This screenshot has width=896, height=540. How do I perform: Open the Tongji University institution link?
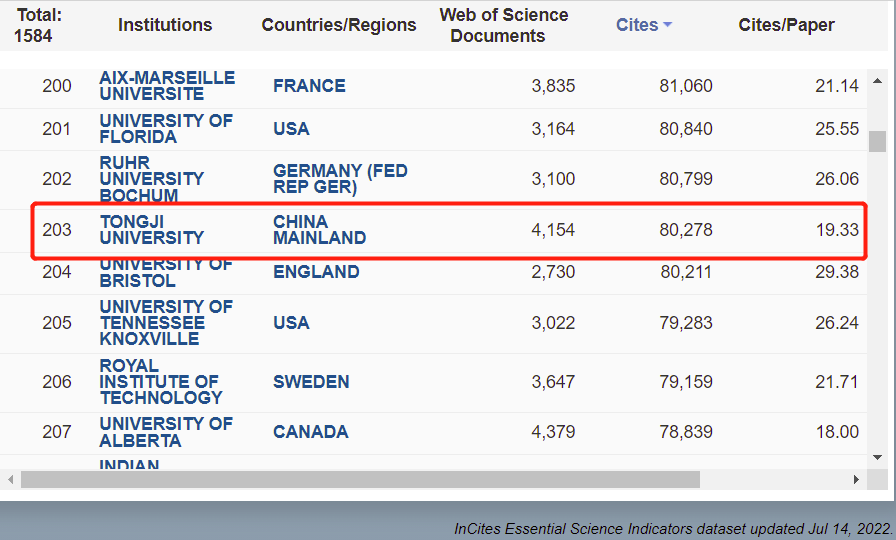click(x=151, y=230)
